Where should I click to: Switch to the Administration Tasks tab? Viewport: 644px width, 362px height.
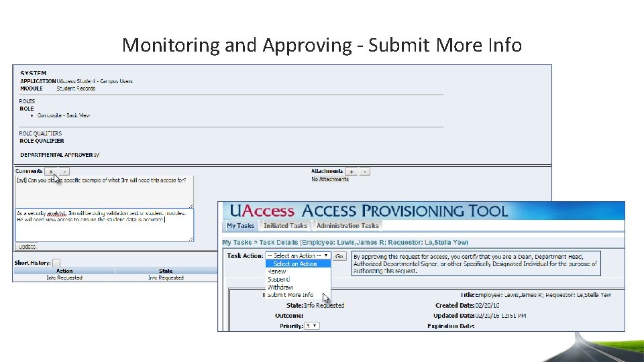[x=347, y=226]
